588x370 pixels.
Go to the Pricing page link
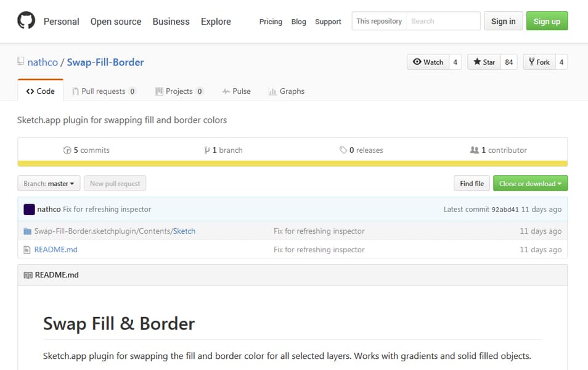coord(271,22)
